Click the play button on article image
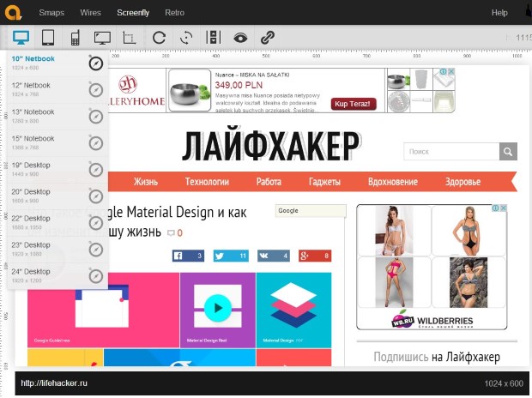The image size is (532, 398). click(x=218, y=308)
